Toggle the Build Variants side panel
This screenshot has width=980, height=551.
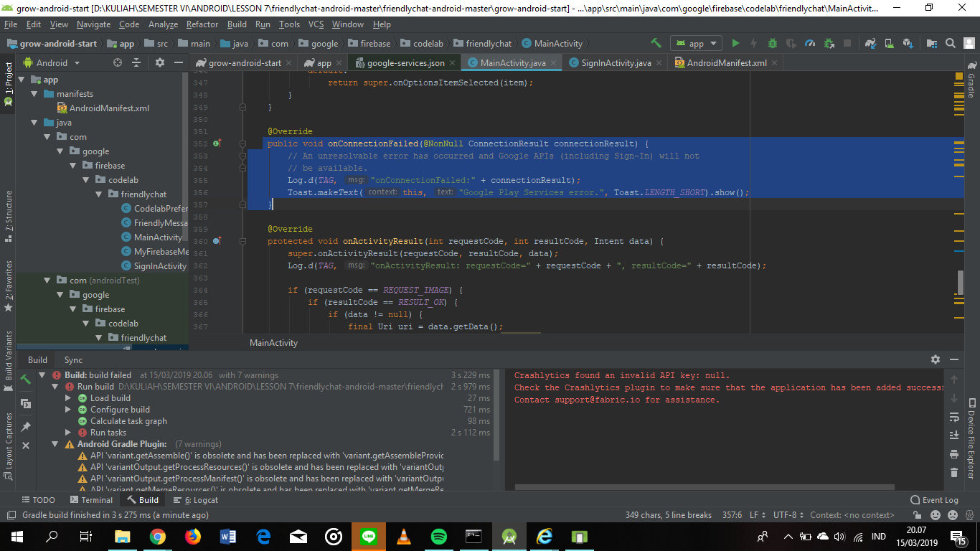(9, 359)
